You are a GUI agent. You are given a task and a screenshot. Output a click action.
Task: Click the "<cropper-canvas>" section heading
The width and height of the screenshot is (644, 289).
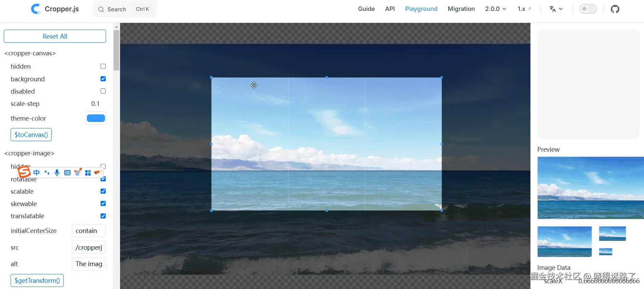click(30, 53)
